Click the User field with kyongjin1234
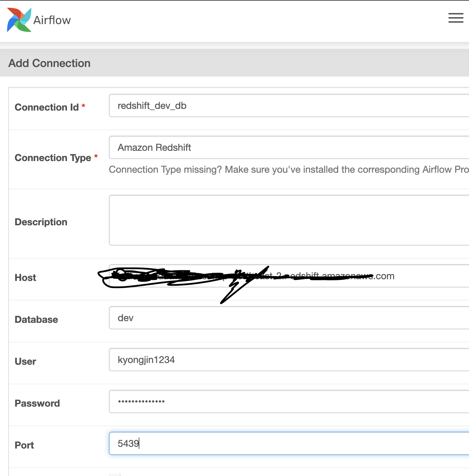This screenshot has height=476, width=469. coord(289,360)
